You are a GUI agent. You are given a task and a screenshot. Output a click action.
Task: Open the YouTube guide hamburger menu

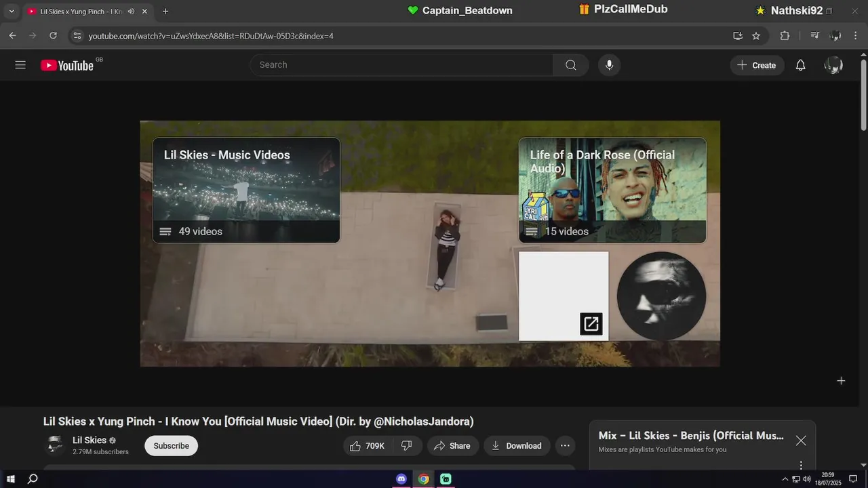point(20,65)
